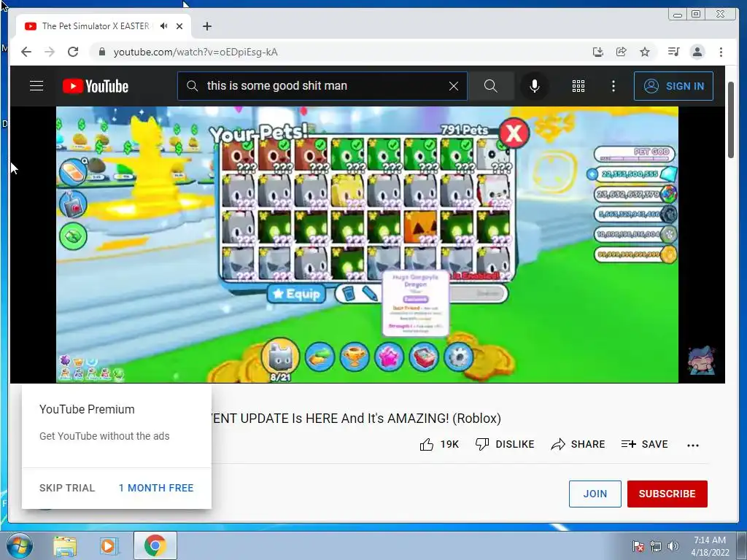This screenshot has width=747, height=560.
Task: Click the page vertical scrollbar
Action: [731, 120]
